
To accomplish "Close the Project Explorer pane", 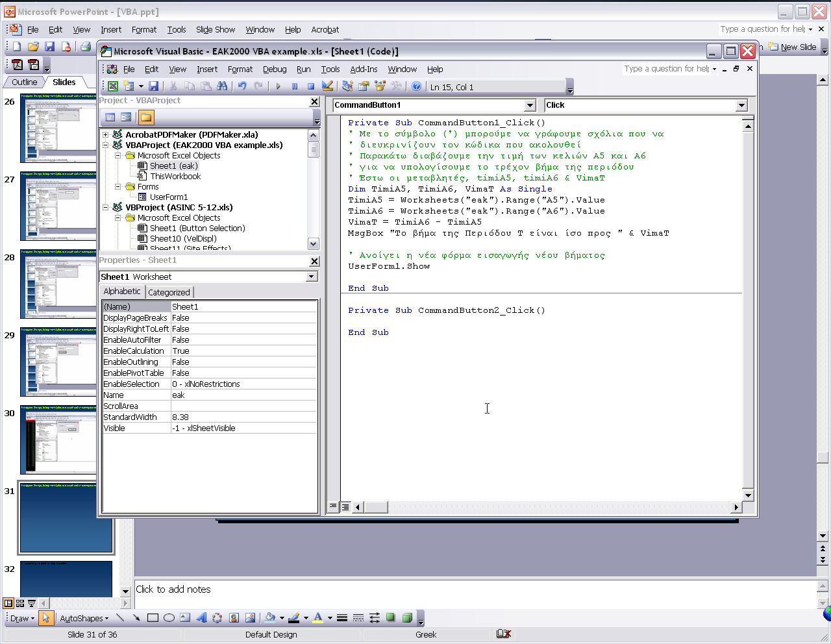I will 315,101.
